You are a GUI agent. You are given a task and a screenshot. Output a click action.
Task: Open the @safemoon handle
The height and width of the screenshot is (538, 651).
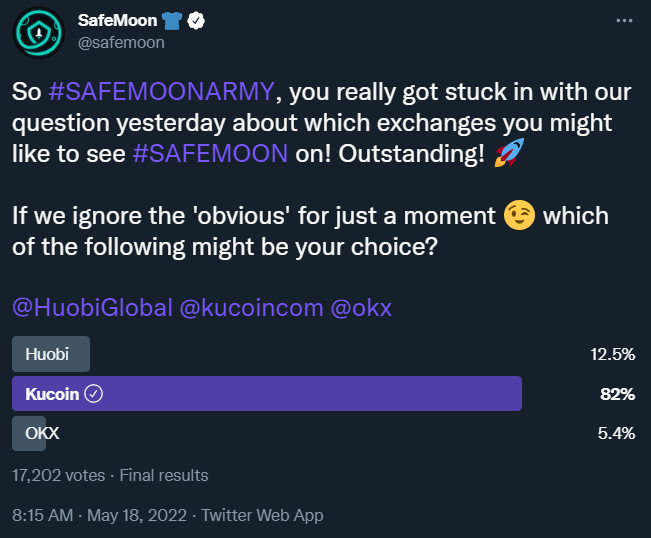click(121, 43)
